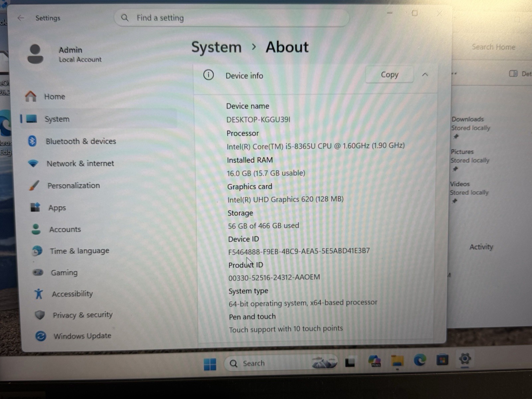Click the Home house icon in sidebar
Screen dimensions: 532x399
click(31, 96)
